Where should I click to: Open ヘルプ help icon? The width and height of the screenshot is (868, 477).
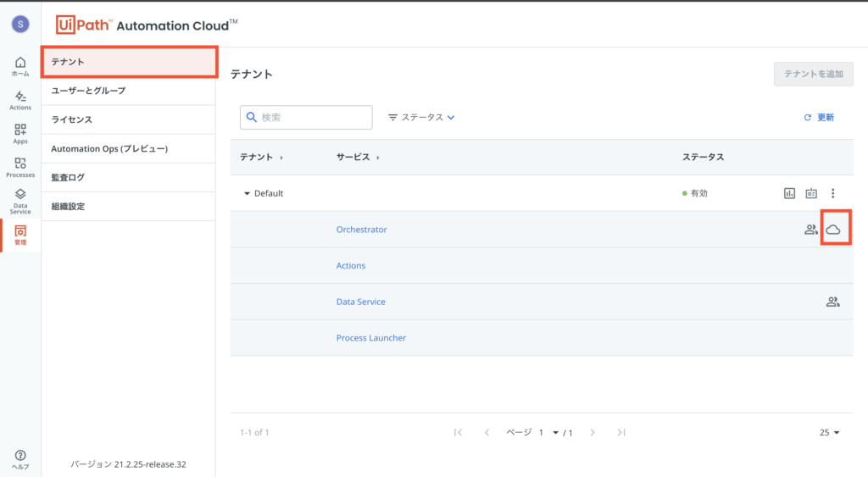tap(20, 460)
